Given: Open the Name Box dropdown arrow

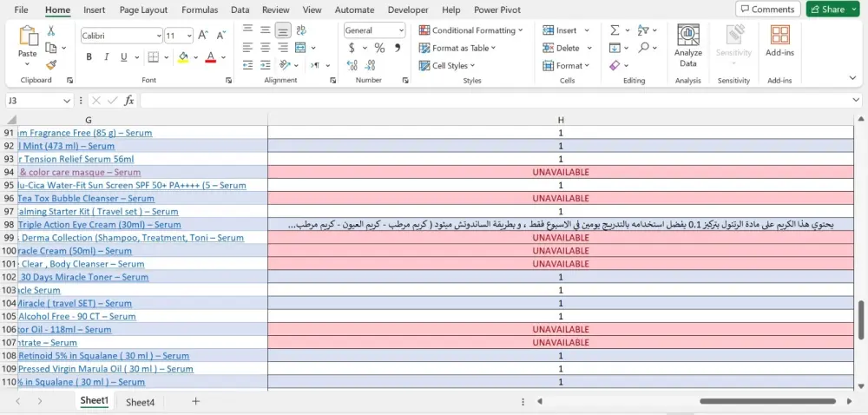Looking at the screenshot, I should pyautogui.click(x=67, y=101).
